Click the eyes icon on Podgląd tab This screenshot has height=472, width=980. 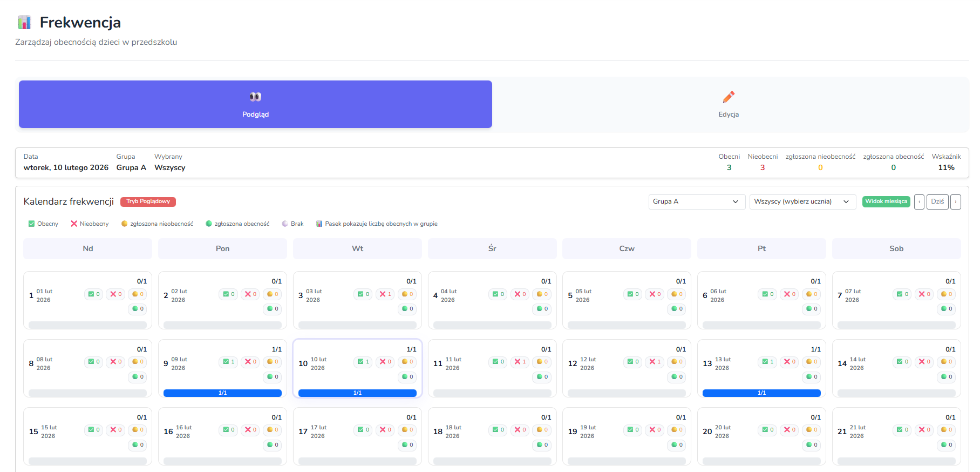coord(255,97)
